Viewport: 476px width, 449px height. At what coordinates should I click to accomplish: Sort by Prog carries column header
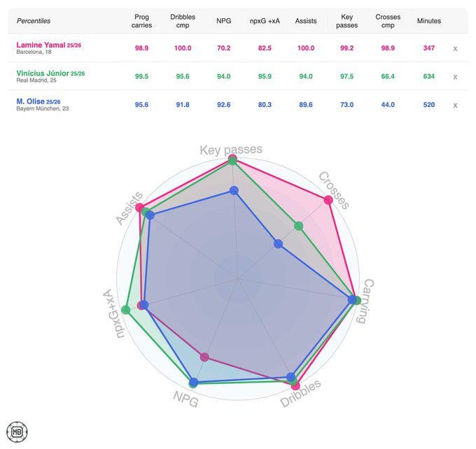141,21
